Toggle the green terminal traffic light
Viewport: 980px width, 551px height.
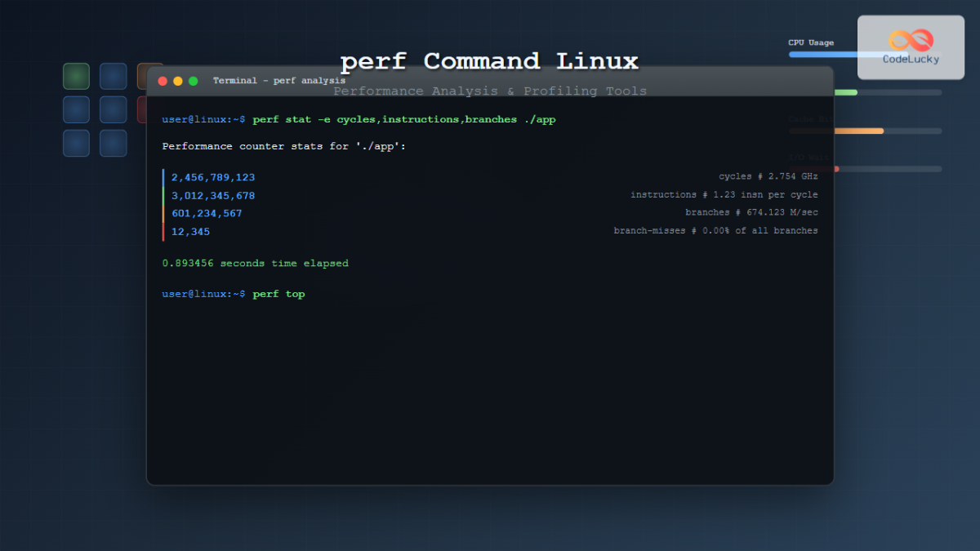click(192, 81)
